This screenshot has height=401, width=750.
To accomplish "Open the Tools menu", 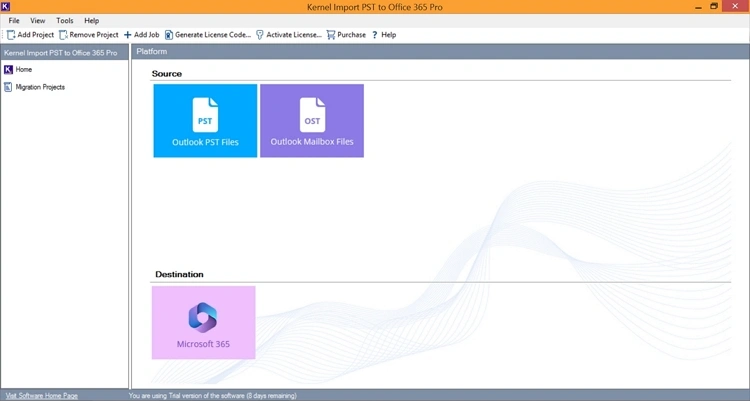I will tap(65, 21).
